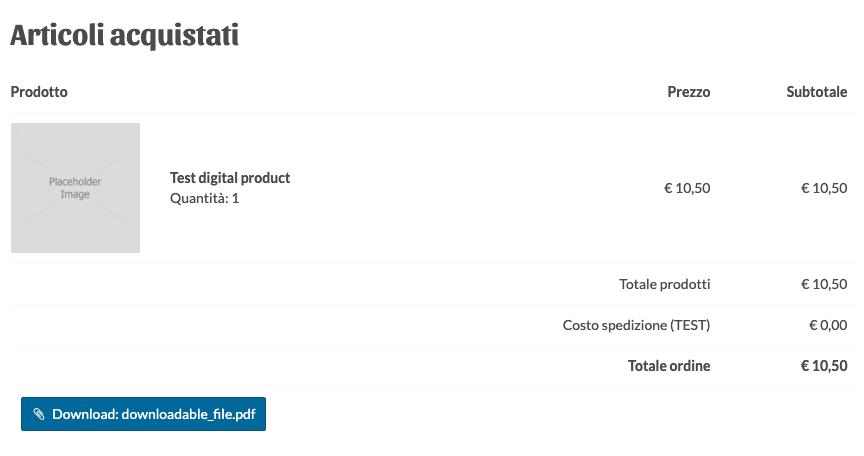Click the bold Totale ordine amount

point(824,366)
